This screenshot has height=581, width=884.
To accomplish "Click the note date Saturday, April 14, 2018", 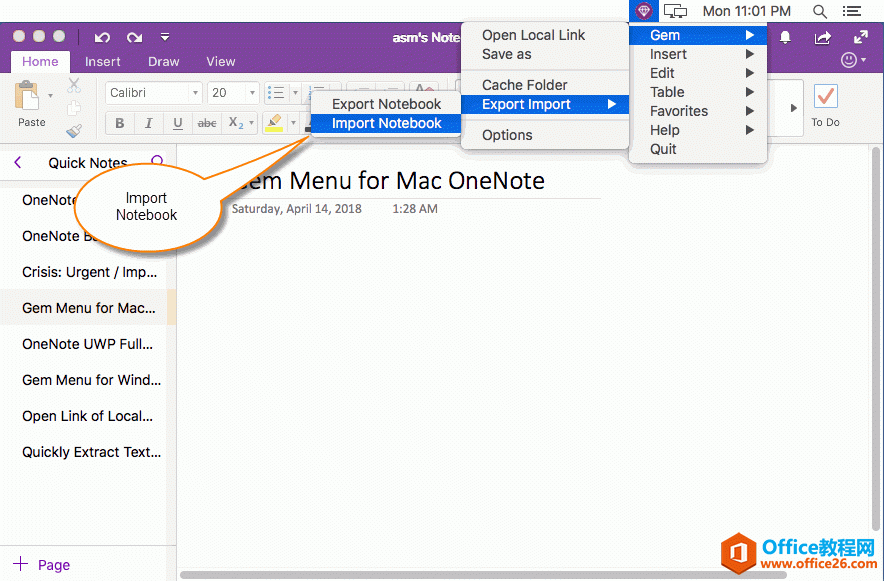I will click(297, 209).
